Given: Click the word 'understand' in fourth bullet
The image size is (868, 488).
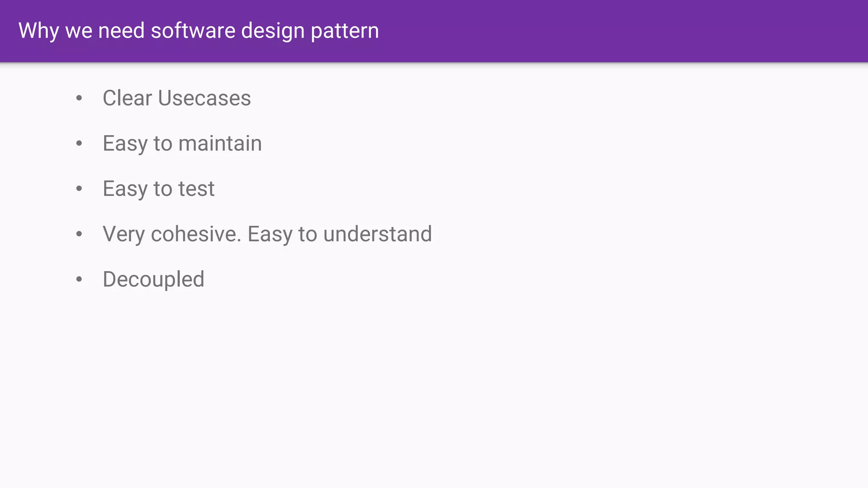Looking at the screenshot, I should (378, 234).
